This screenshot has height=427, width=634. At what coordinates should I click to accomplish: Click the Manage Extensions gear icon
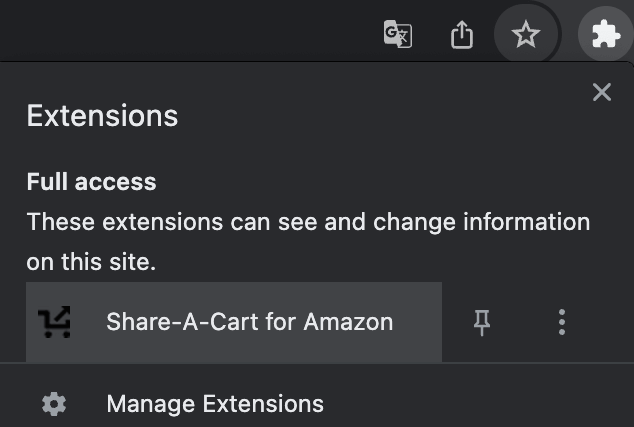(x=54, y=404)
